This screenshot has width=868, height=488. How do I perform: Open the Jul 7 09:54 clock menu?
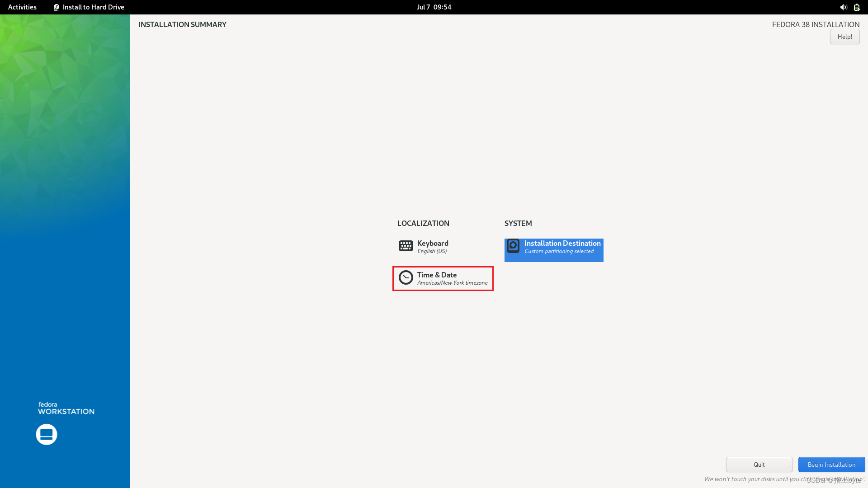pos(434,7)
